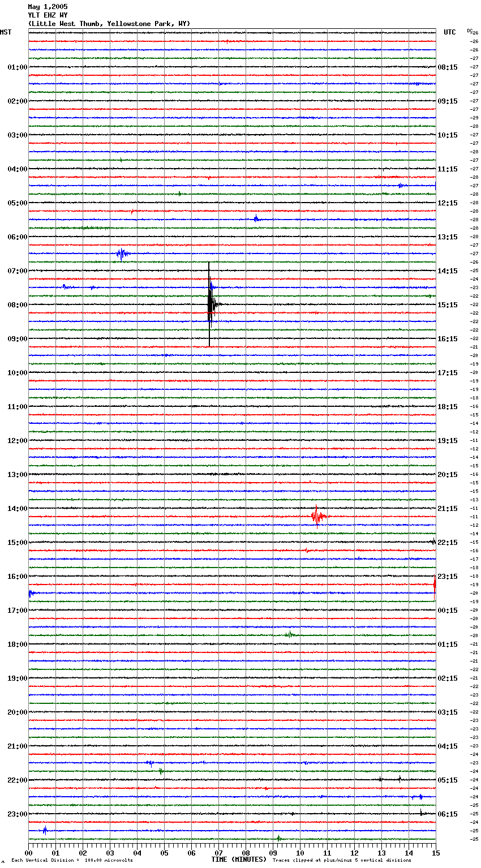481x868 pixels.
Task: Select the 14:00 MST row label
Action: [17, 509]
